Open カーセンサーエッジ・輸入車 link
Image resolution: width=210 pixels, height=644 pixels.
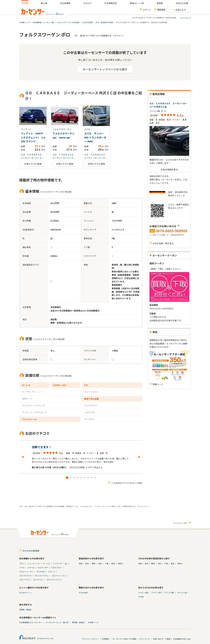click(57, 622)
